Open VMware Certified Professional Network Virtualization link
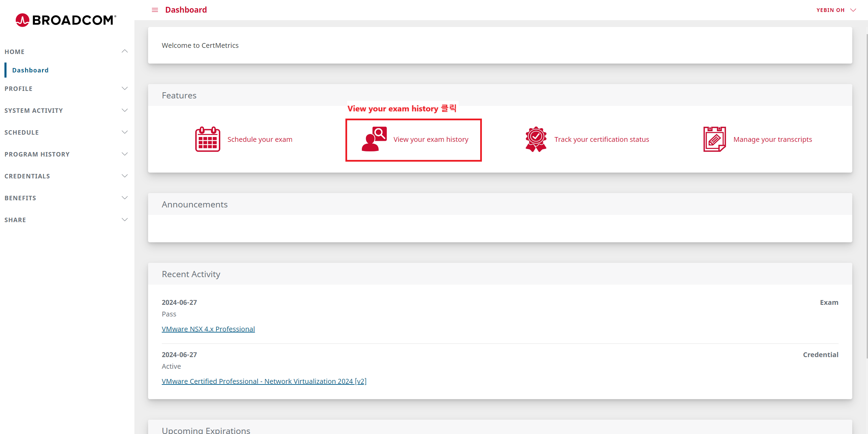This screenshot has width=868, height=434. 264,381
